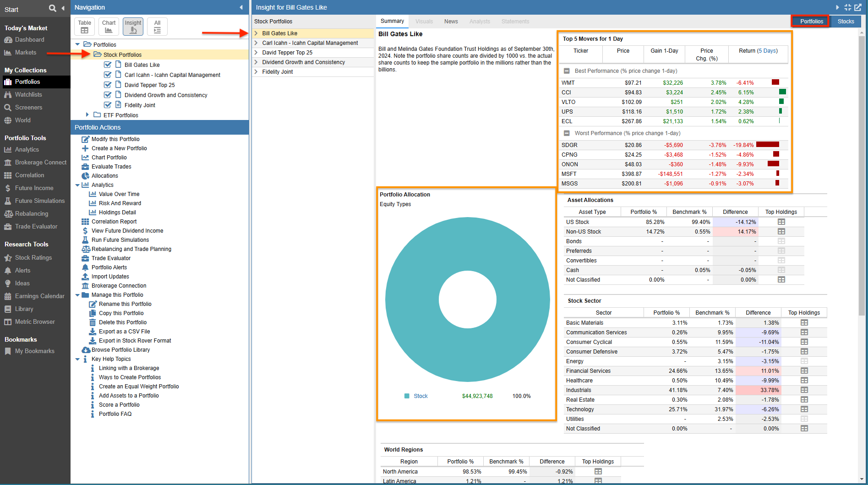This screenshot has width=868, height=485.
Task: Collapse Manage this Portfolio group
Action: pyautogui.click(x=77, y=295)
